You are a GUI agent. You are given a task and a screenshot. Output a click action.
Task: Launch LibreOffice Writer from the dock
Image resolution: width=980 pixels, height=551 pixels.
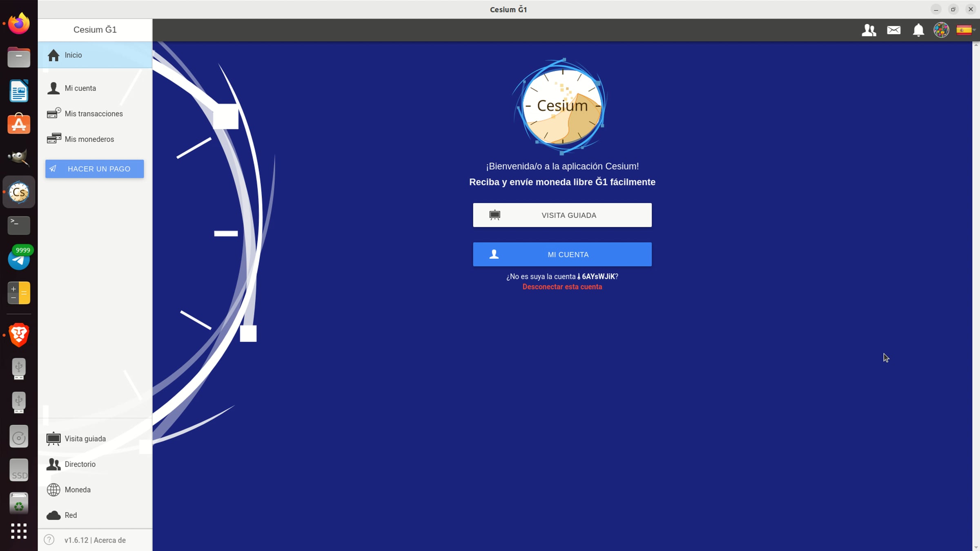[x=19, y=91]
